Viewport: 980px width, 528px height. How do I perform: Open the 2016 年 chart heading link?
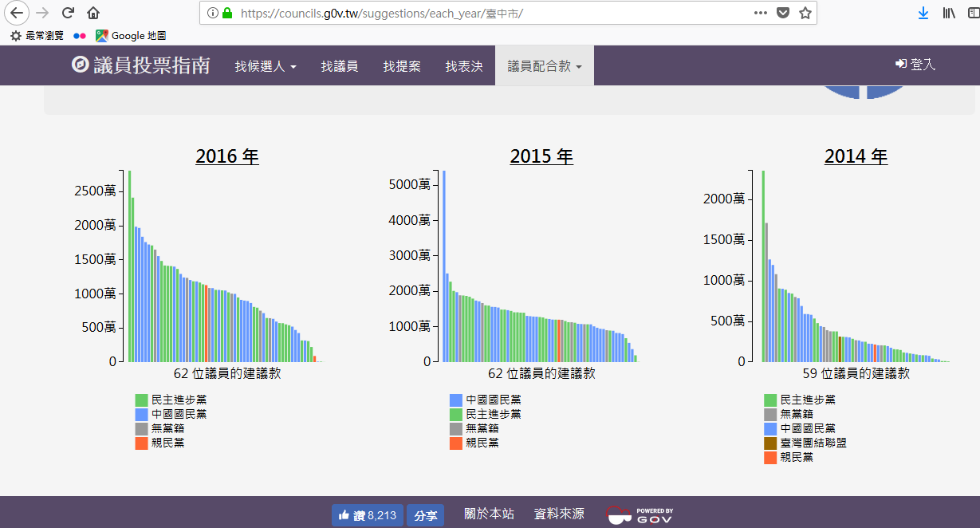click(227, 156)
